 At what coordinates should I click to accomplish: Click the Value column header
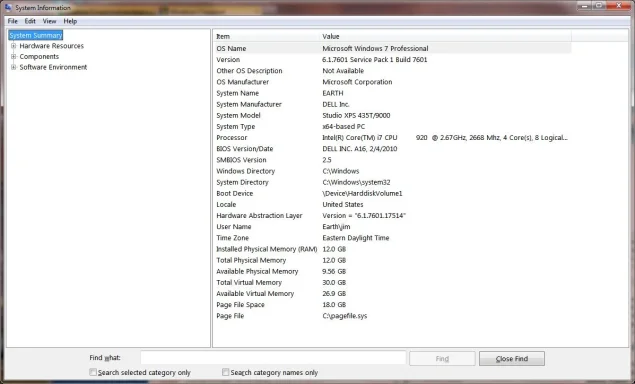[x=445, y=36]
